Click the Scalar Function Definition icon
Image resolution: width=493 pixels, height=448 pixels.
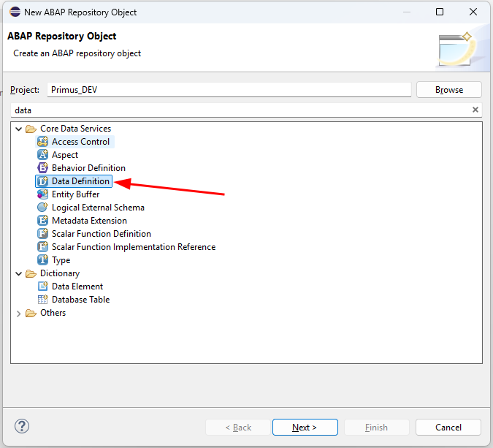coord(42,234)
